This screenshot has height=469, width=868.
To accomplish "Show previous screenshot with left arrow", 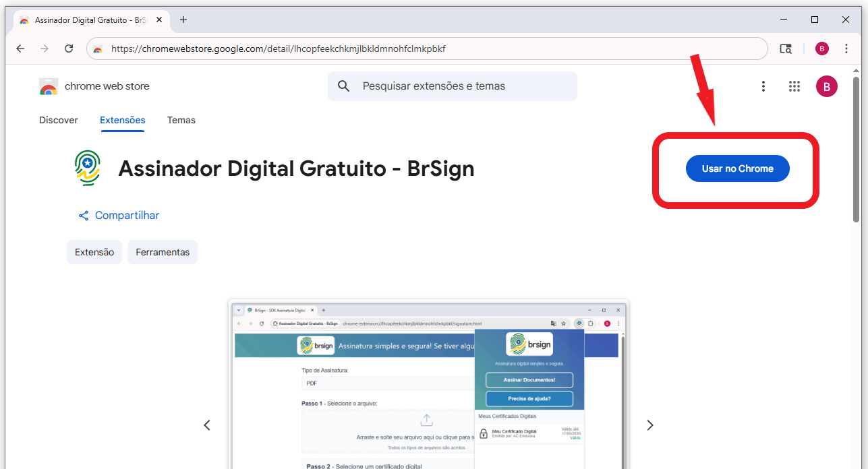I will coord(207,425).
